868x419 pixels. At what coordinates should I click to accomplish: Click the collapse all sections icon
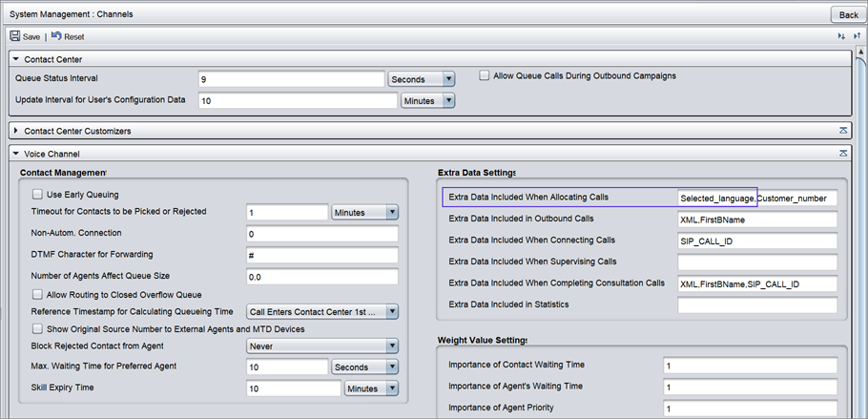tap(857, 36)
